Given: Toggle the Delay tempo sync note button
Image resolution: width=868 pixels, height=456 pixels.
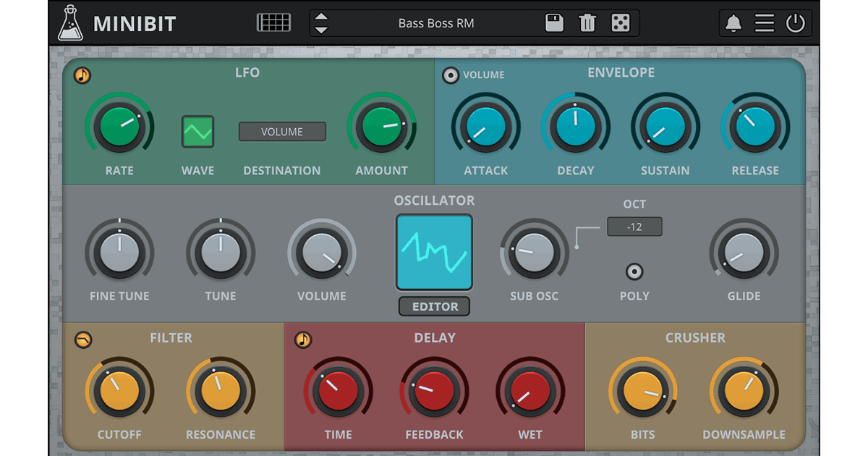Looking at the screenshot, I should tap(303, 339).
